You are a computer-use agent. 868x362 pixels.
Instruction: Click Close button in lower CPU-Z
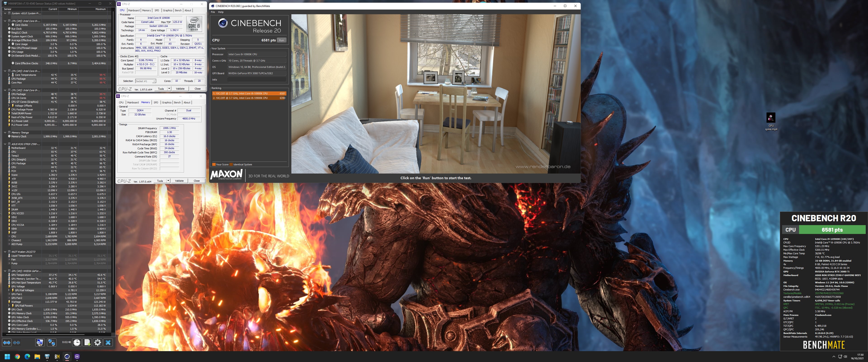click(x=196, y=181)
